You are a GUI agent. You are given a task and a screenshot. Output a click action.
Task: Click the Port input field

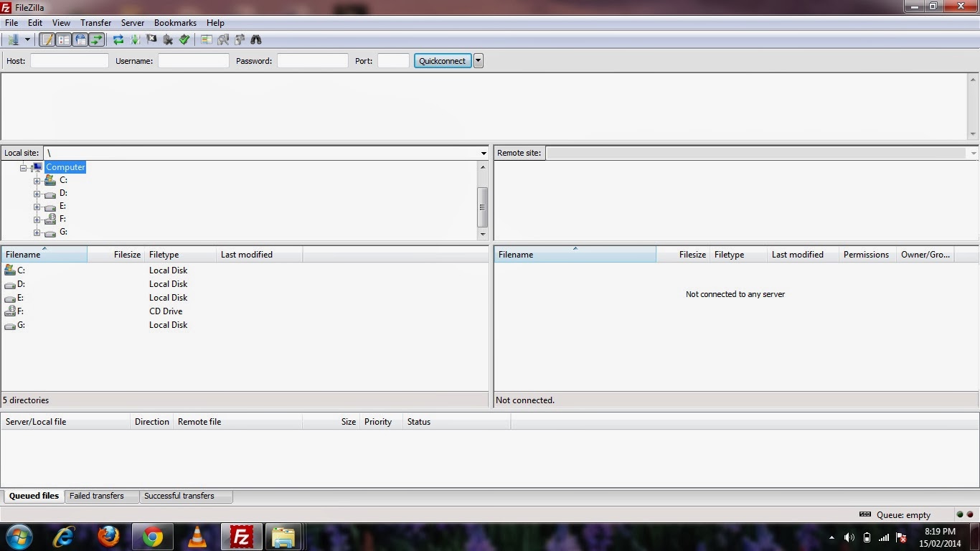pos(393,61)
